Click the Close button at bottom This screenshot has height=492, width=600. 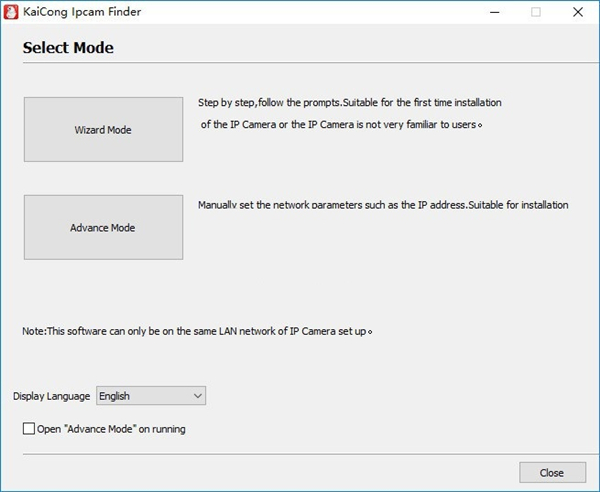[x=552, y=472]
